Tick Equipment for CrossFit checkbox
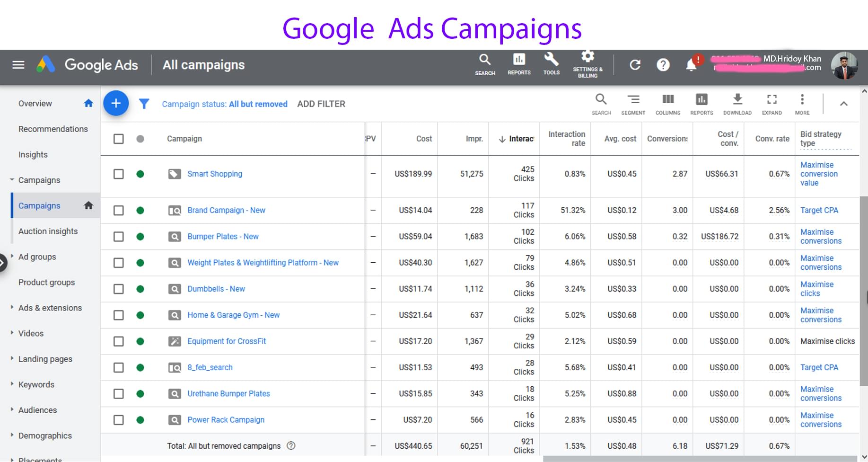The image size is (868, 462). pyautogui.click(x=119, y=341)
